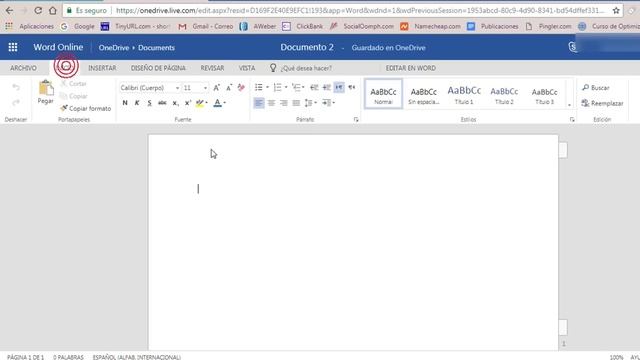The width and height of the screenshot is (640, 360).
Task: Bookmark page with the star icon
Action: 616,11
